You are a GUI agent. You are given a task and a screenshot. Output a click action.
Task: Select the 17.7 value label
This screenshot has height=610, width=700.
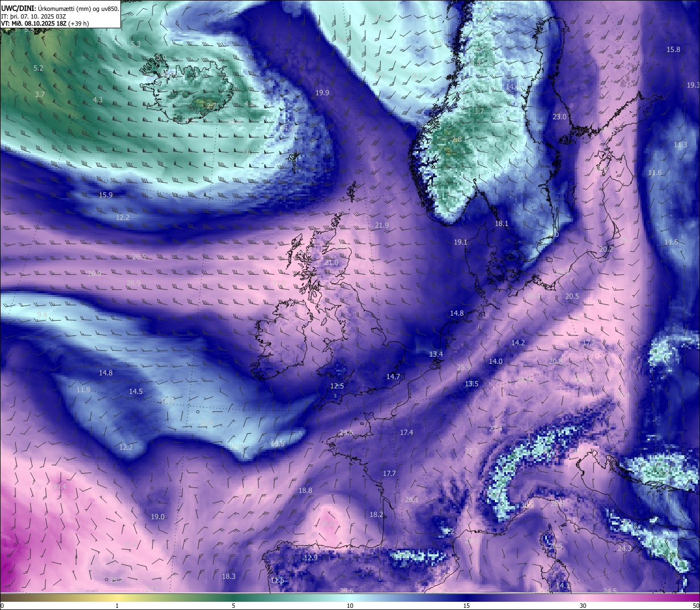pos(389,474)
